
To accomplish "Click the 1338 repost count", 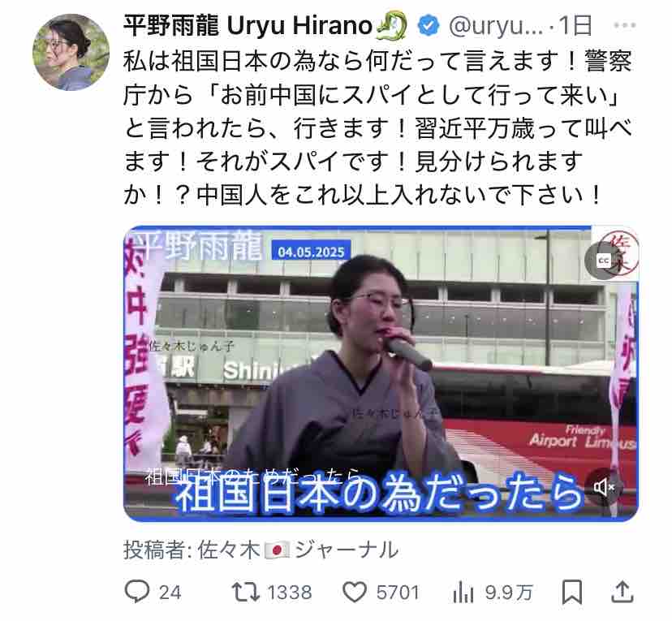I will coord(289,593).
